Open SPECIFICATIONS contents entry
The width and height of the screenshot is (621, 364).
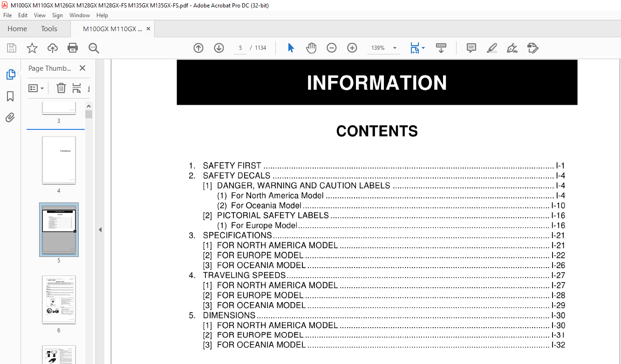[x=376, y=236]
